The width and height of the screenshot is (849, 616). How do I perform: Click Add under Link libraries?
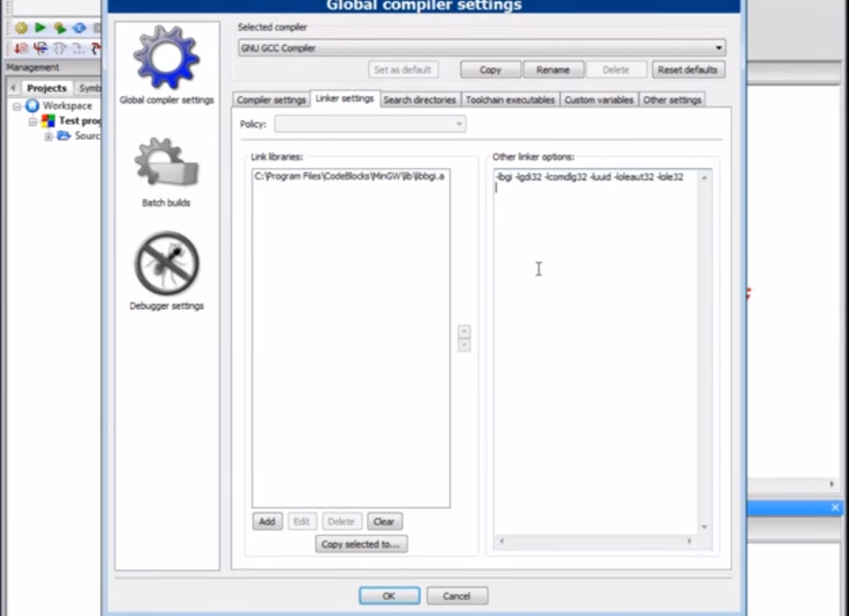pos(267,522)
